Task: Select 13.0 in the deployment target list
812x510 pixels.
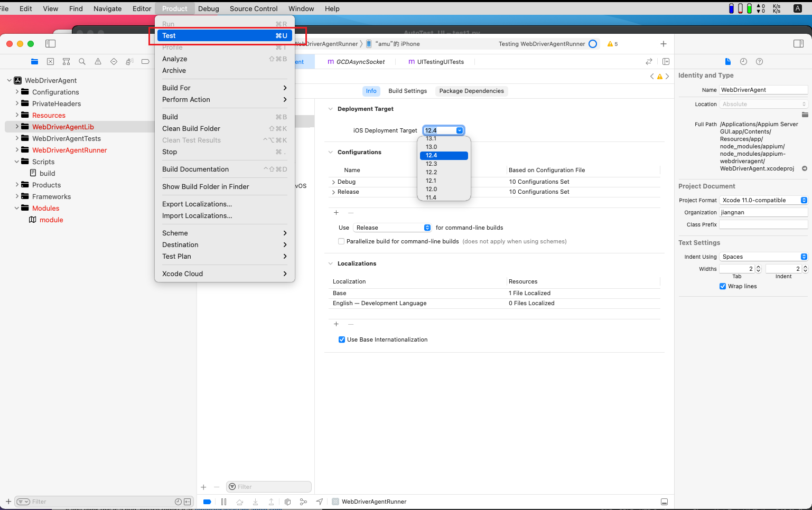Action: tap(444, 147)
